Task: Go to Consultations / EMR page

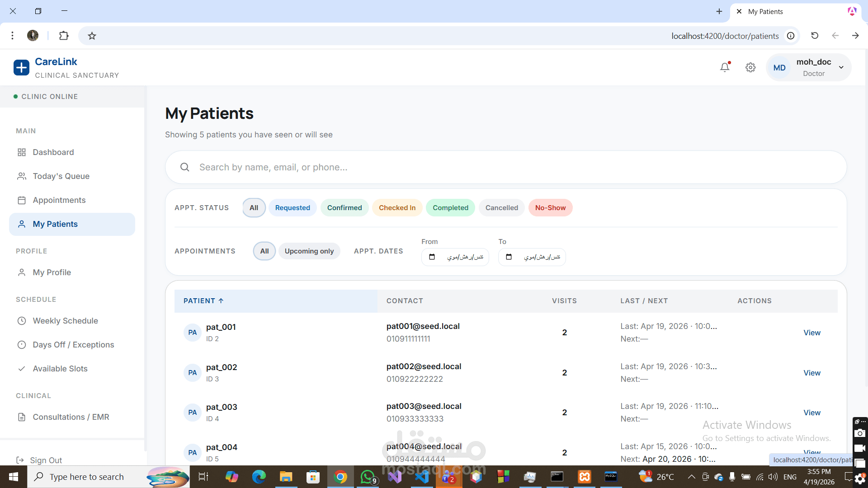Action: click(71, 417)
